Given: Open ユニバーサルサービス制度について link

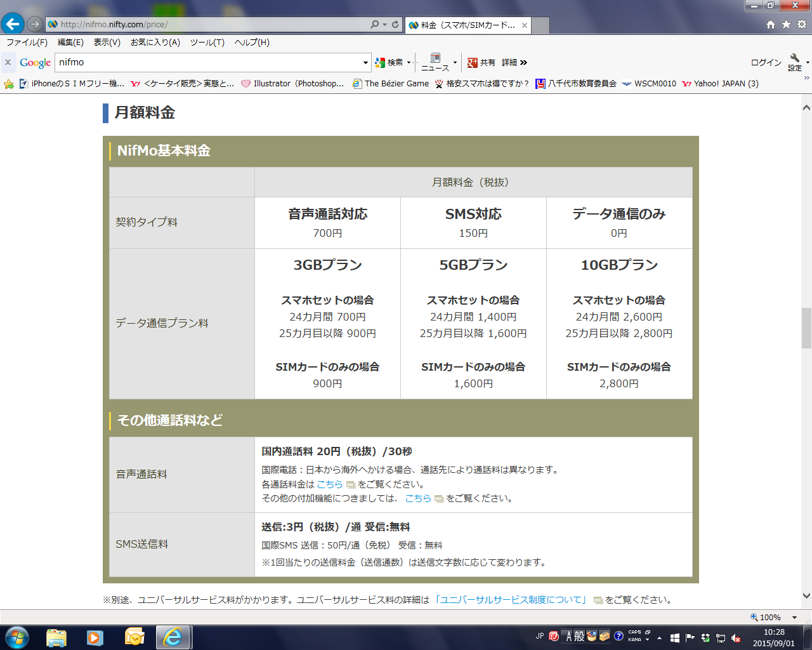Looking at the screenshot, I should click(511, 600).
